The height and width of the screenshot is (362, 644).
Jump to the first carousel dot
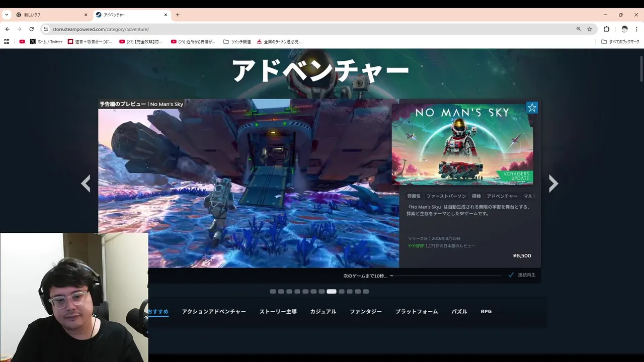click(273, 292)
